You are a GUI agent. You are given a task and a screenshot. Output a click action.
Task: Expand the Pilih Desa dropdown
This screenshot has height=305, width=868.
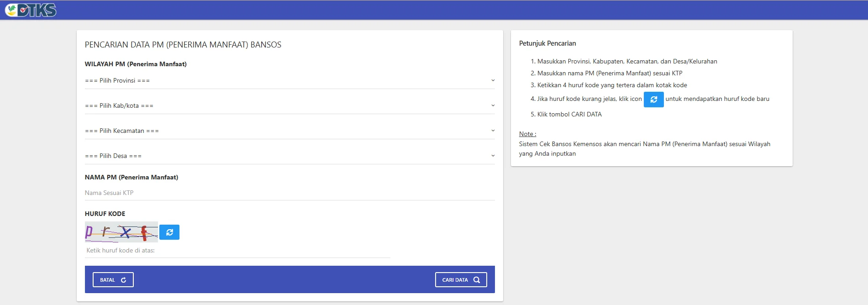click(289, 156)
